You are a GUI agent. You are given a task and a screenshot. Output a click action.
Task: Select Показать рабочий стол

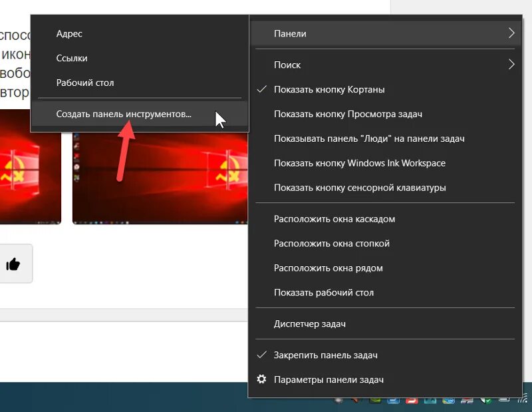[385, 292]
